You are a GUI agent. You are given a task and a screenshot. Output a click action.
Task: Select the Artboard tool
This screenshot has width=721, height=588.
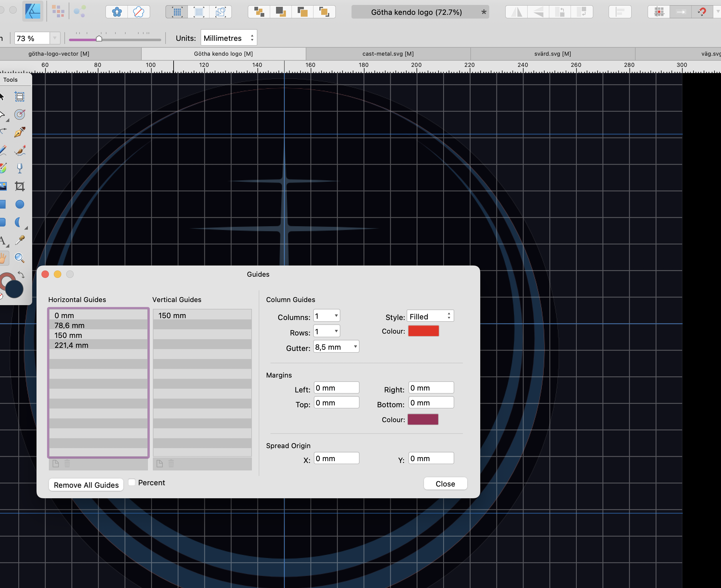(x=19, y=97)
